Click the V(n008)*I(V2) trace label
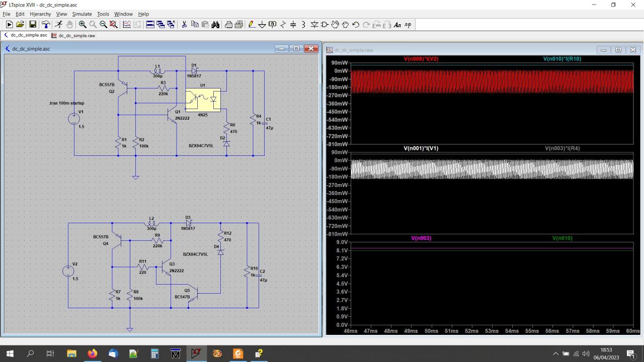This screenshot has height=362, width=644. pos(421,59)
